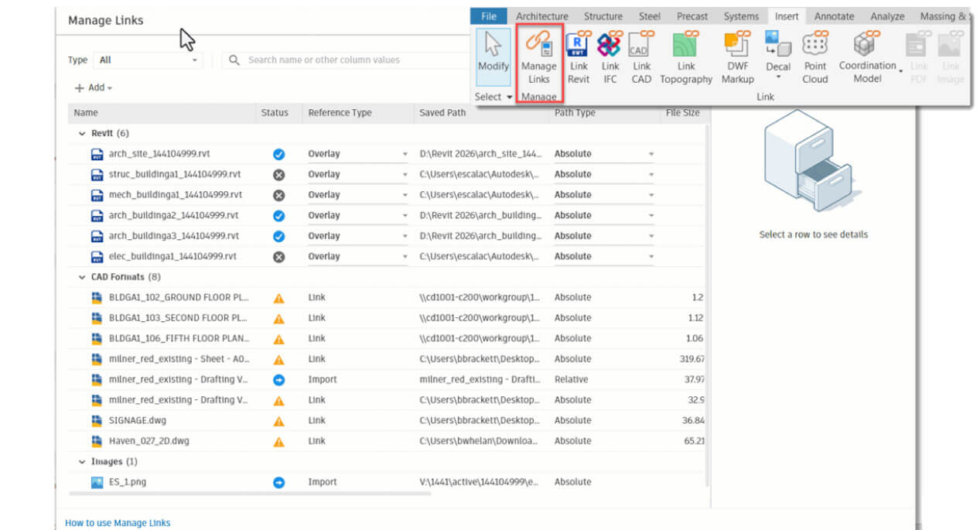
Task: Click the 65.21 file size value
Action: tap(693, 441)
